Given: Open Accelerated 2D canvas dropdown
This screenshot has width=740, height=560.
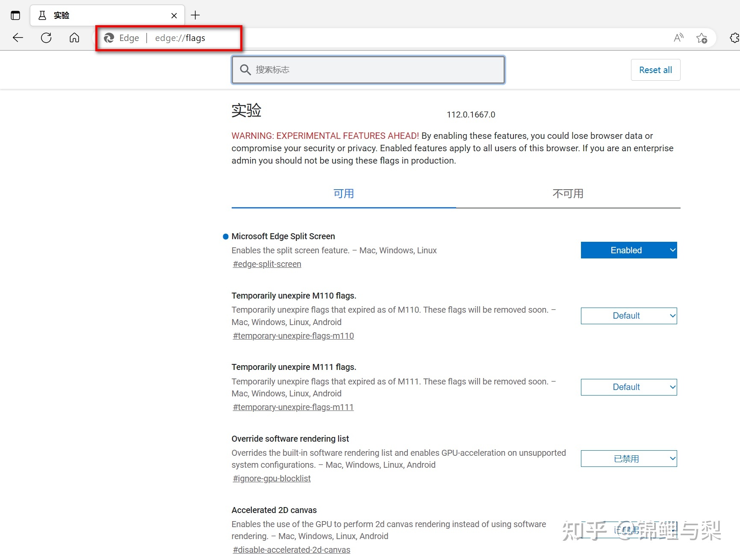Looking at the screenshot, I should pyautogui.click(x=629, y=530).
